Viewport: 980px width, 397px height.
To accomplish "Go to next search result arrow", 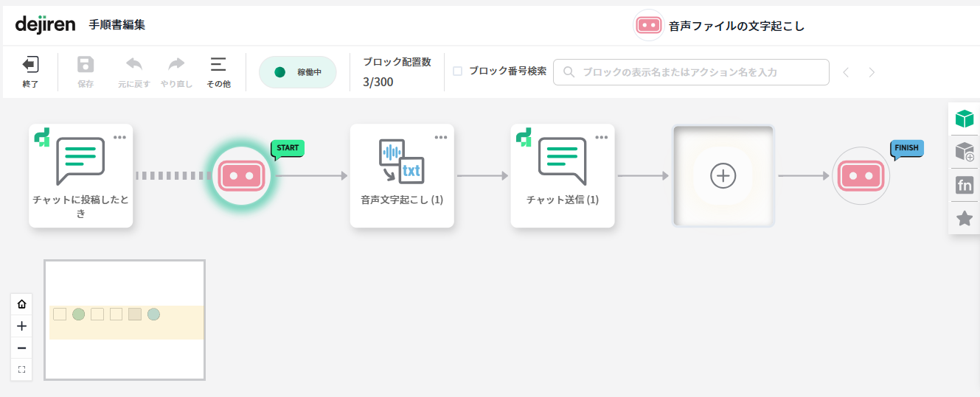I will point(872,72).
